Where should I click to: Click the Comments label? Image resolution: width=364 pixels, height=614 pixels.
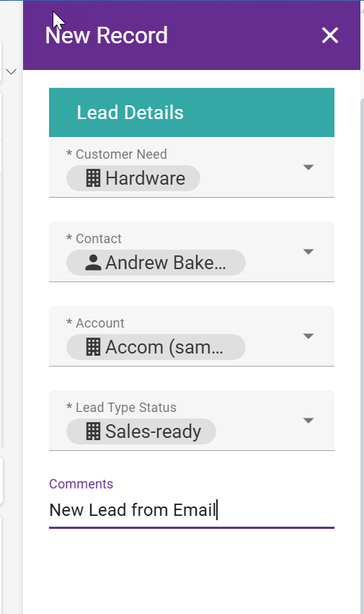pos(81,484)
